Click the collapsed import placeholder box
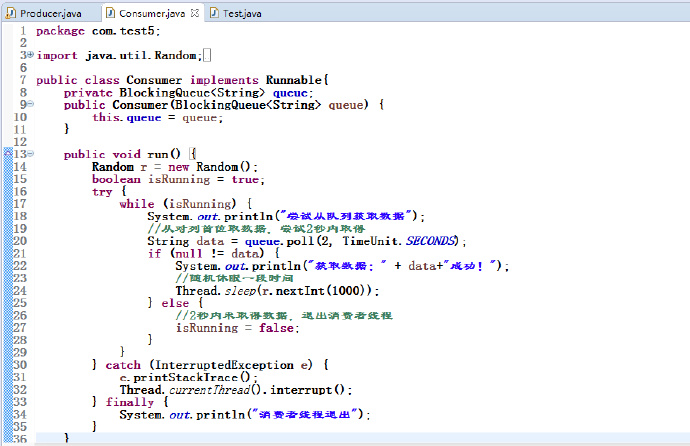Viewport: 690px width, 446px height. (207, 55)
